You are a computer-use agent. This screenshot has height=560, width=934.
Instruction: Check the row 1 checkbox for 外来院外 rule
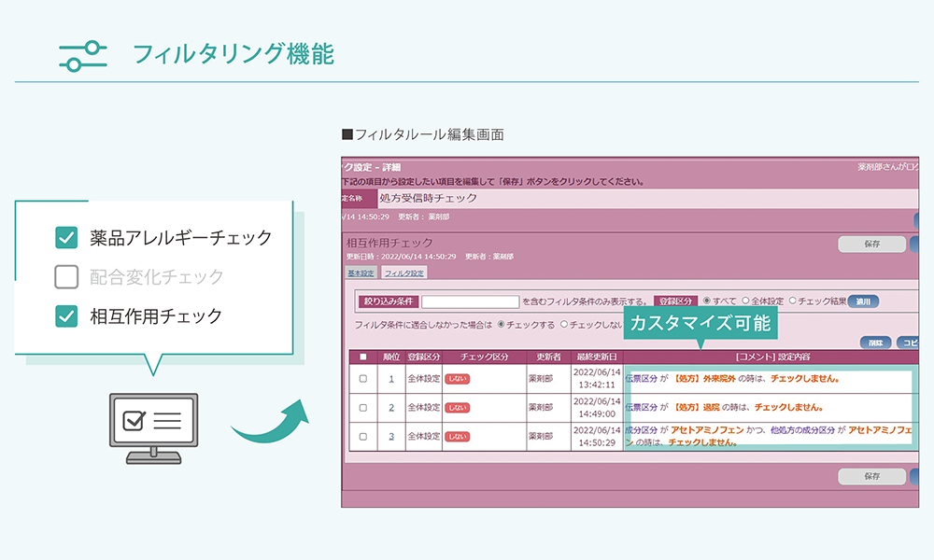point(363,379)
